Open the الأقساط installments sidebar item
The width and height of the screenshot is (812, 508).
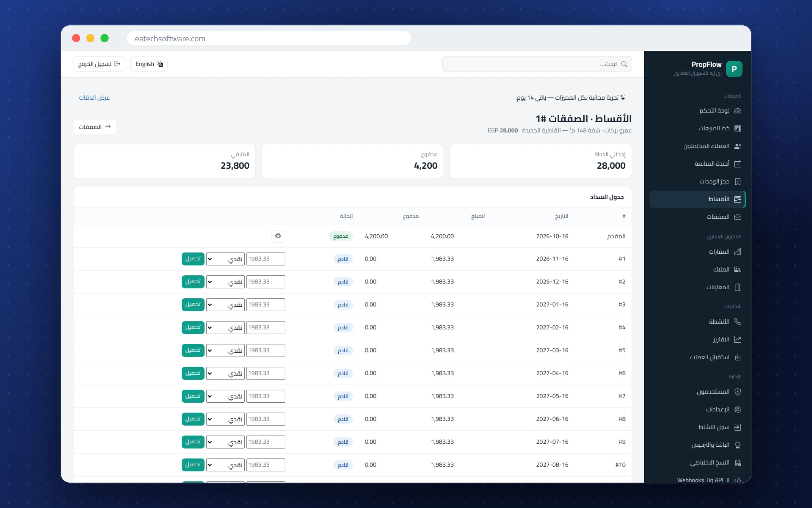pyautogui.click(x=697, y=199)
